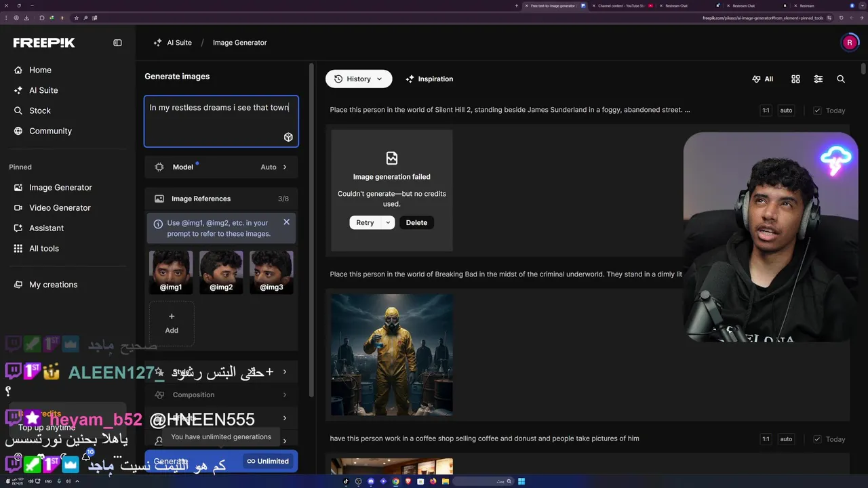The image size is (868, 488).
Task: Open the History dropdown
Action: pos(359,79)
